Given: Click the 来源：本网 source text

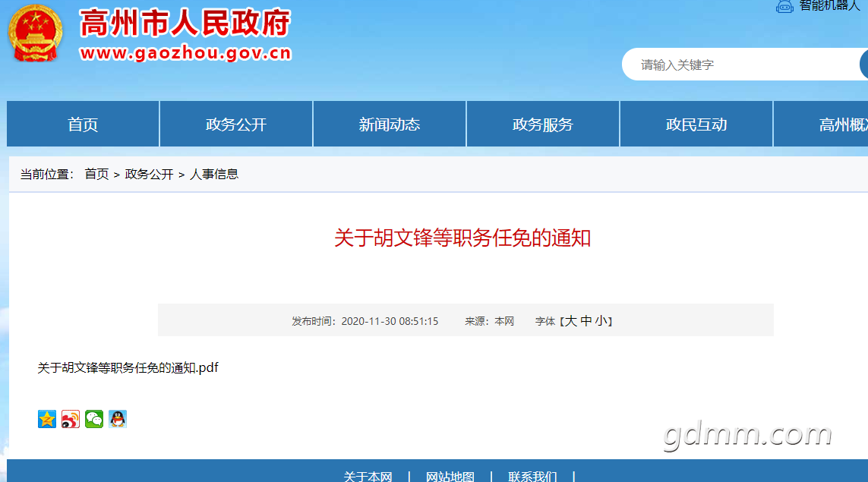Looking at the screenshot, I should click(x=489, y=322).
